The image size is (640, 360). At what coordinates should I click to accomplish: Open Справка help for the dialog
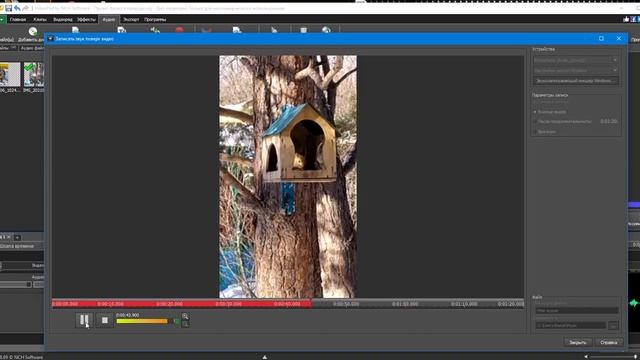(609, 342)
